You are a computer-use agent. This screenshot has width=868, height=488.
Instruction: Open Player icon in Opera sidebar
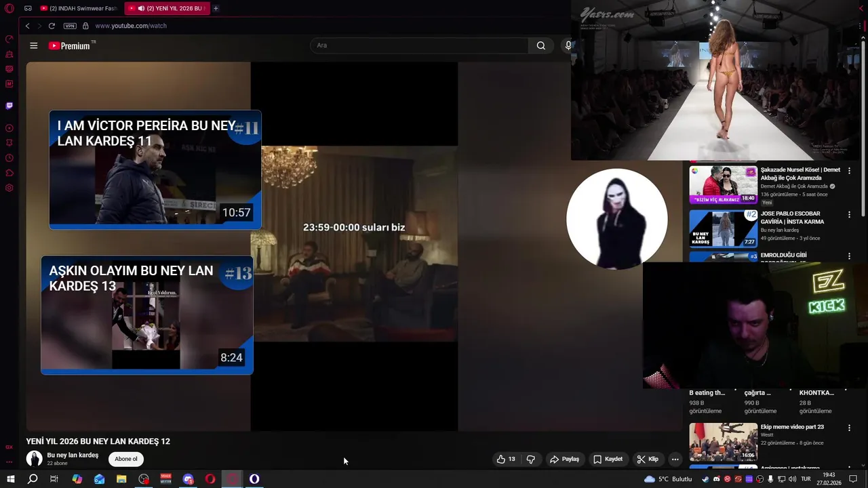coord(9,128)
